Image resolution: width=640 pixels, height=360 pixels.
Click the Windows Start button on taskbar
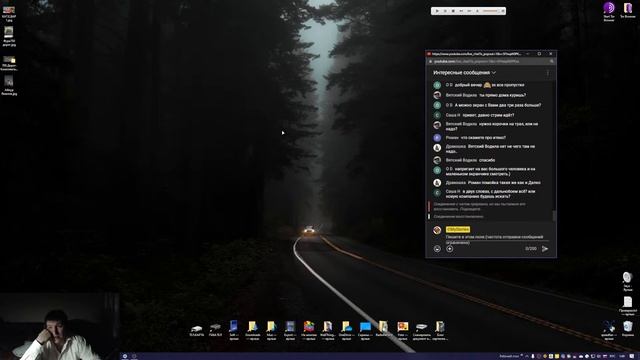tap(125, 356)
